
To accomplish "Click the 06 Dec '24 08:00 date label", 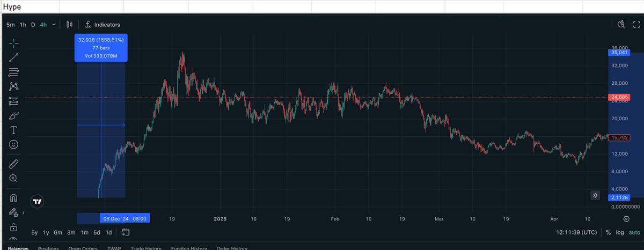I will coord(125,218).
